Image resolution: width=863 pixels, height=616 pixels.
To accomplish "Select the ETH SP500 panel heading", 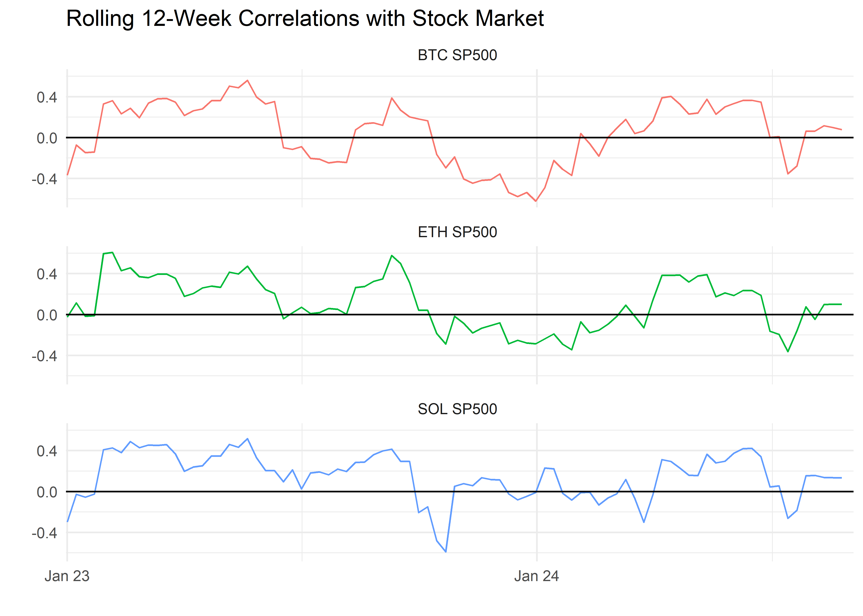I will coord(457,232).
